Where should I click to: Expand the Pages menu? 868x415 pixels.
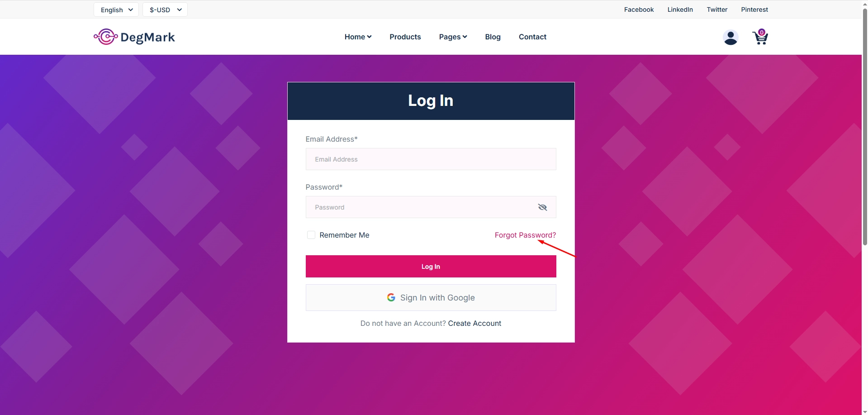[x=453, y=37]
